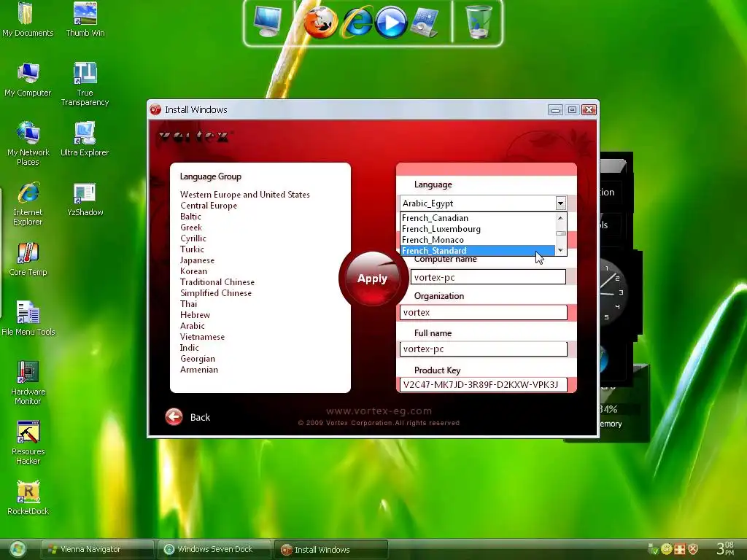Click the yellow smiley tray icon
Image resolution: width=747 pixels, height=560 pixels.
667,549
